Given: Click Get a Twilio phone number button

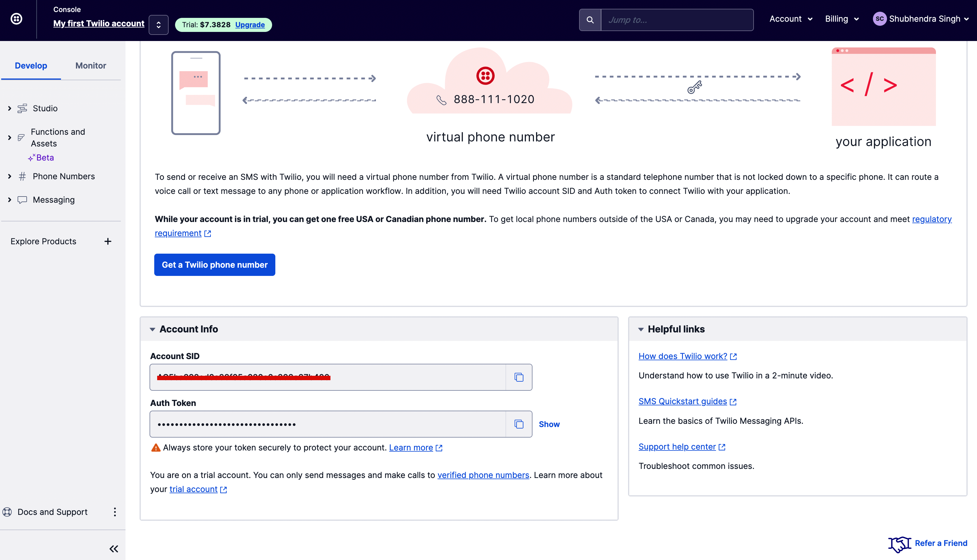Looking at the screenshot, I should 214,264.
